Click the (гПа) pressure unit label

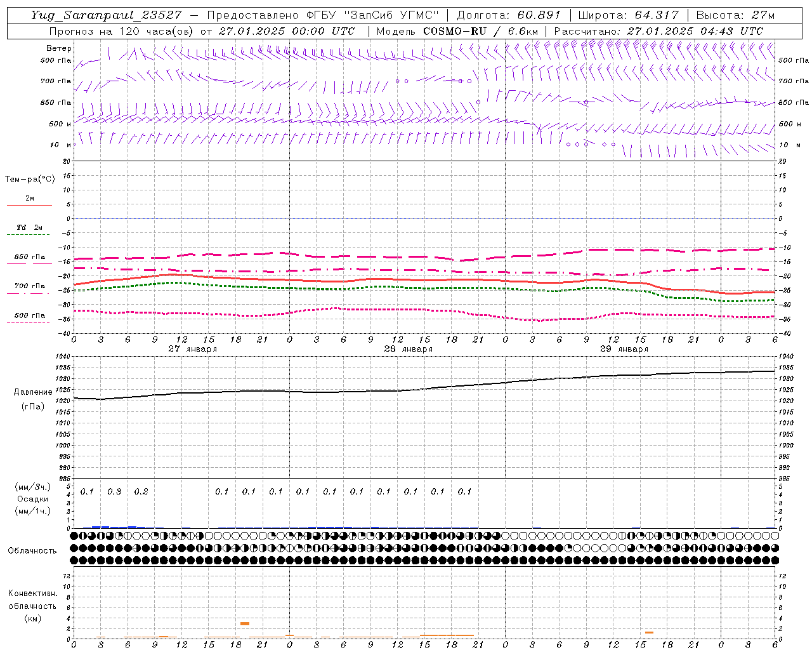[33, 406]
